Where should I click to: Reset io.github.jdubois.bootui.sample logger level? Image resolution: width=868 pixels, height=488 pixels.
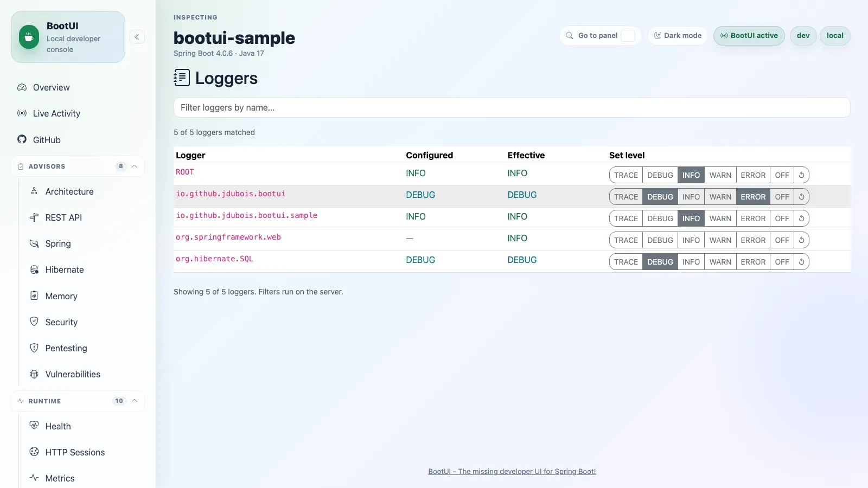[x=801, y=219]
